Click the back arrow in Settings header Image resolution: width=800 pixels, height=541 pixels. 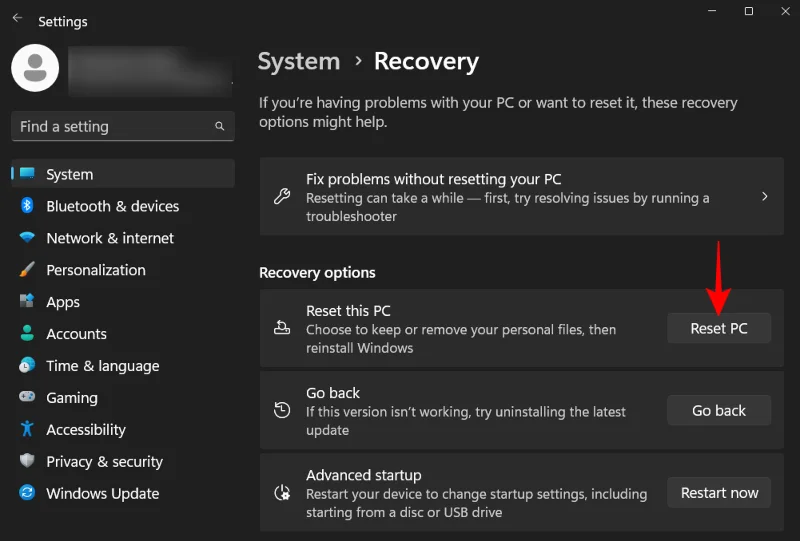click(17, 18)
